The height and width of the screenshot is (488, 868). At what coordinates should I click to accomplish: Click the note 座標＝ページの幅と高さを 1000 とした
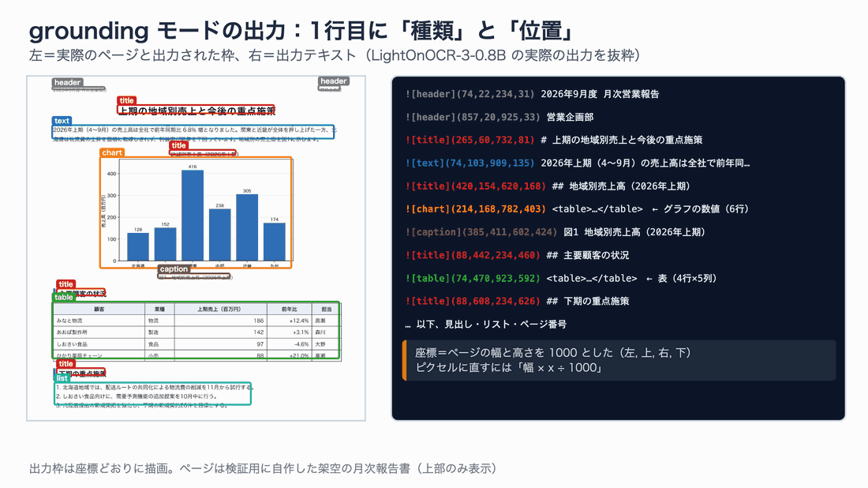pyautogui.click(x=554, y=353)
